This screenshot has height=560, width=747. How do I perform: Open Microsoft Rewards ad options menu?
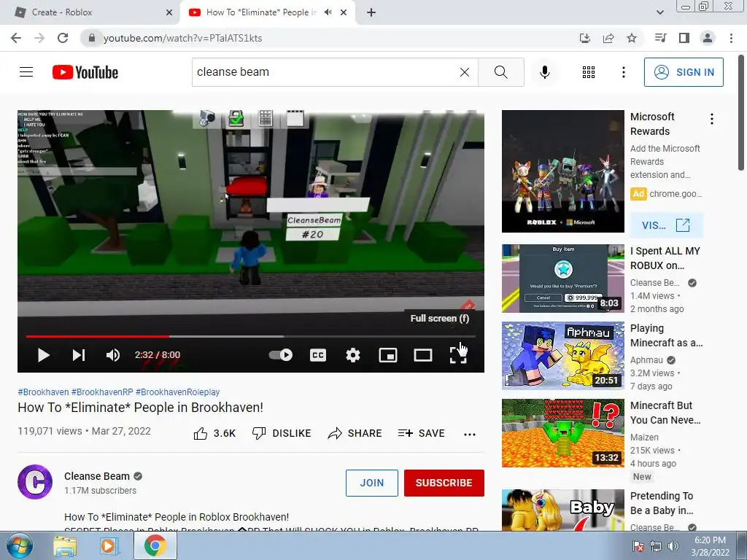(712, 119)
